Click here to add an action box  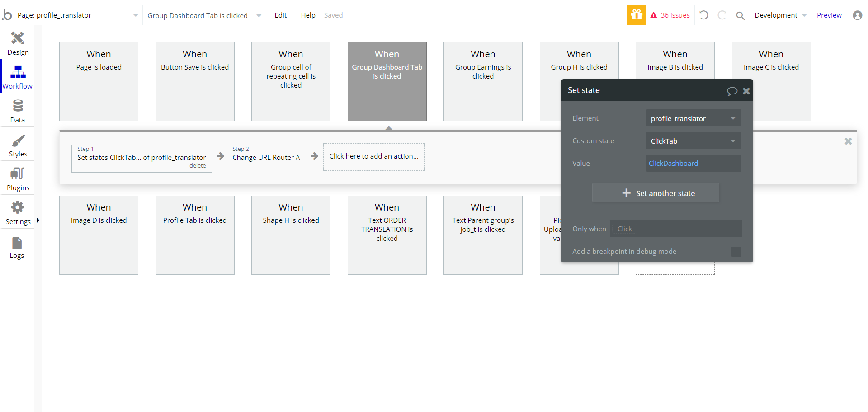coord(374,157)
